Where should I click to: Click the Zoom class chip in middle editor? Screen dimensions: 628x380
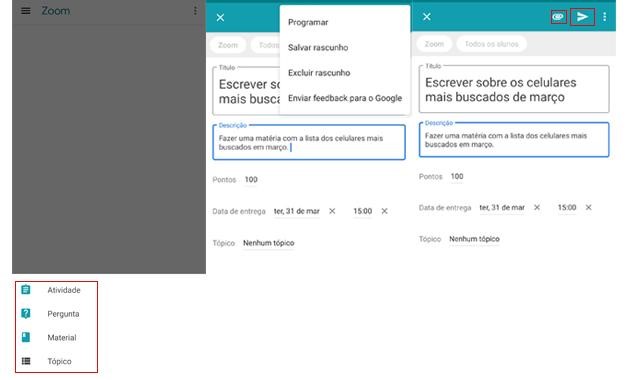coord(228,45)
